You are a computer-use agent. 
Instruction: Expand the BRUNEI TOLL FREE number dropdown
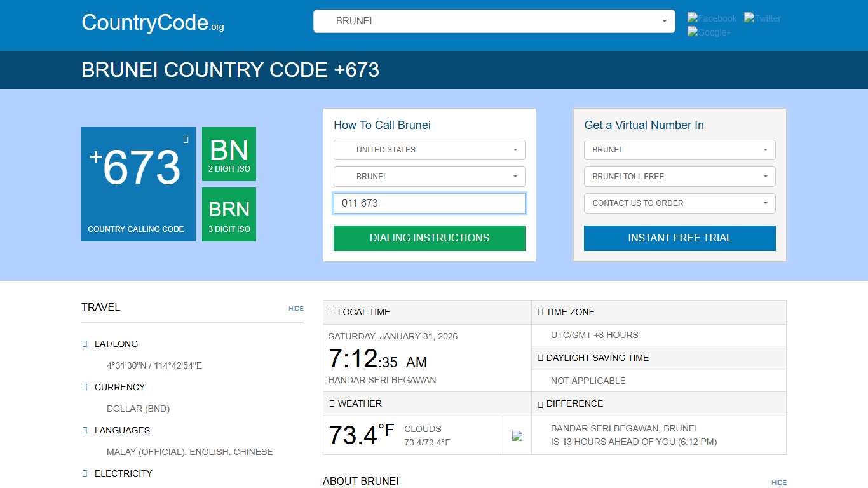679,176
